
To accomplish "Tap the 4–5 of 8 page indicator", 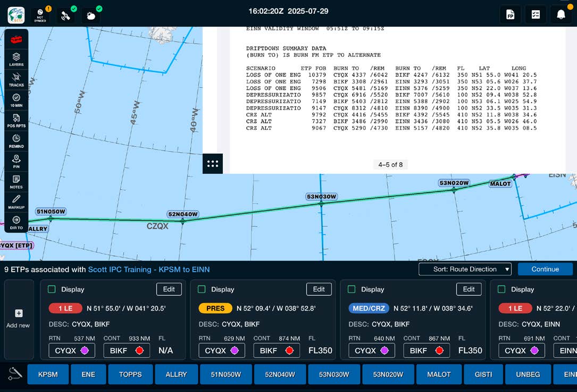I will [x=390, y=164].
